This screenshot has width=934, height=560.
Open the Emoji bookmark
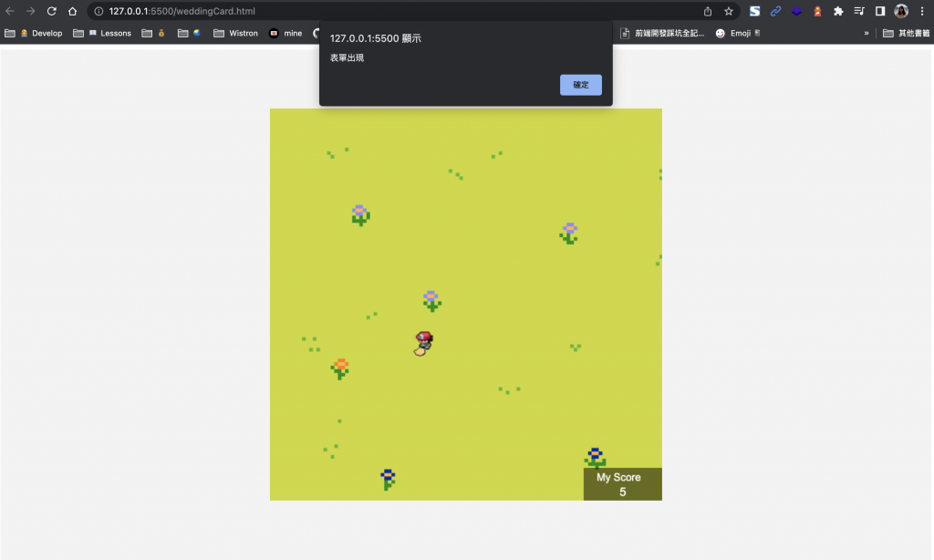tap(737, 34)
